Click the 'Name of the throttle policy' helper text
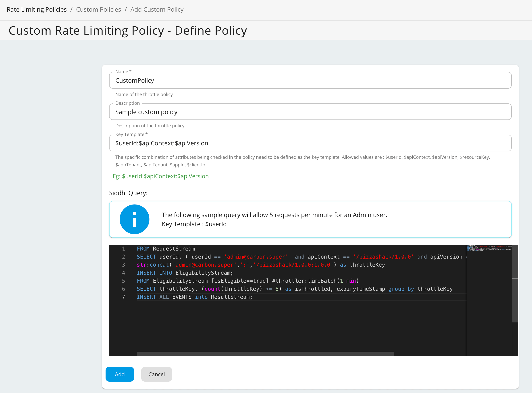 (144, 94)
